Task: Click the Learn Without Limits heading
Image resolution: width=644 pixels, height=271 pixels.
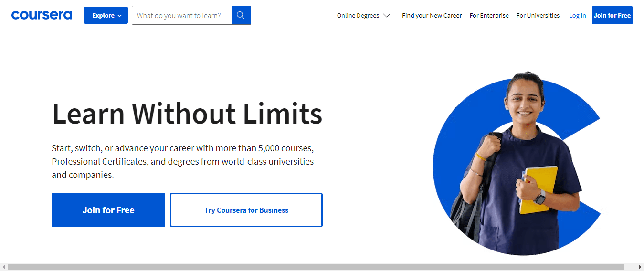Action: tap(187, 114)
